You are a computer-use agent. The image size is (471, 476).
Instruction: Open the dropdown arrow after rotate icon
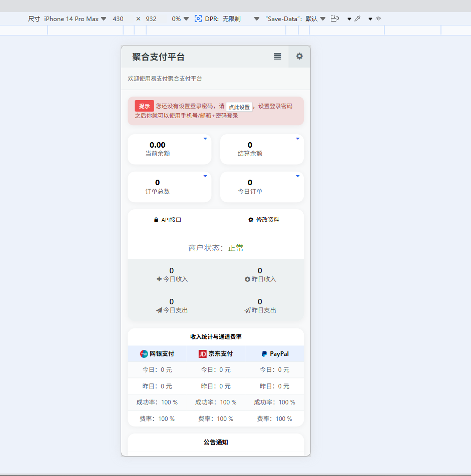tap(349, 19)
